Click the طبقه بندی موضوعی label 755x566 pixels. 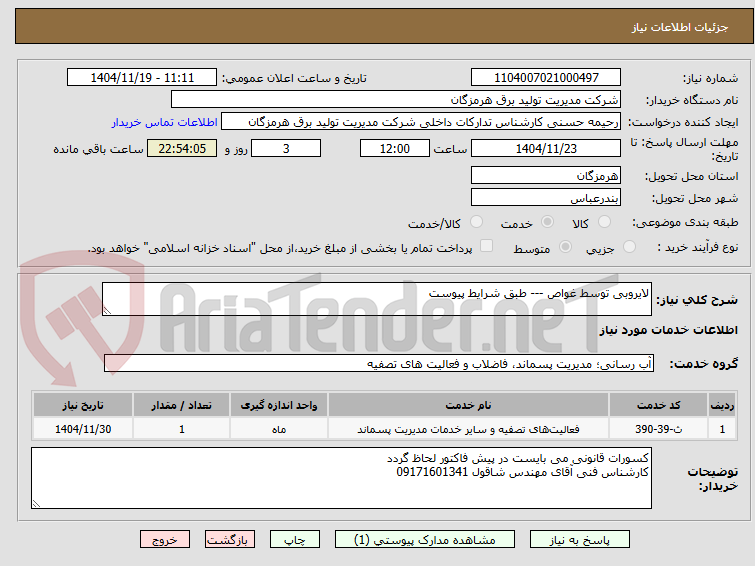685,222
